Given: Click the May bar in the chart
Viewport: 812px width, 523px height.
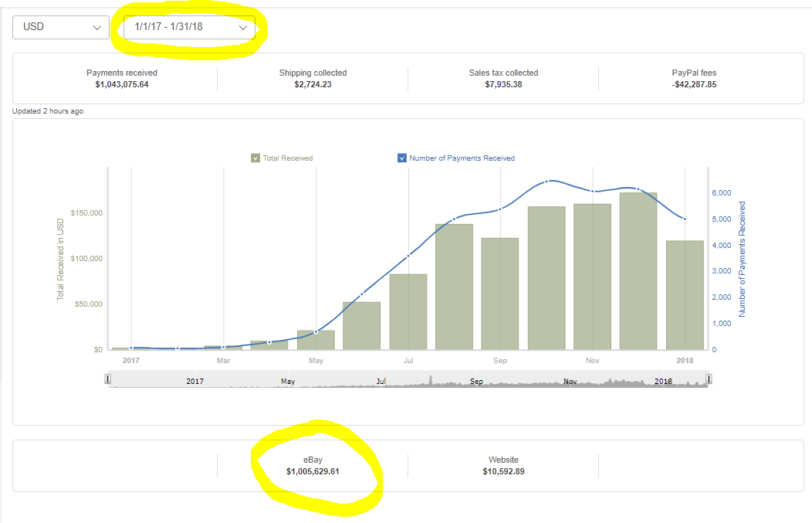Looking at the screenshot, I should pos(316,340).
